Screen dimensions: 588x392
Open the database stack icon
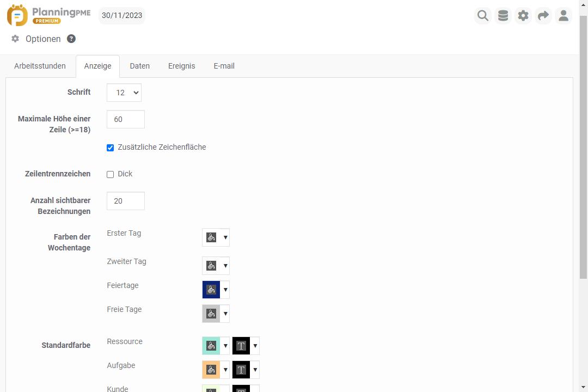[503, 16]
